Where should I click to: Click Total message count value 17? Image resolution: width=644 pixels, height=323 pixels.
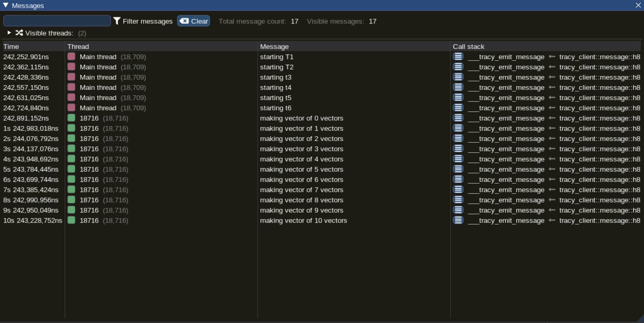[x=295, y=21]
